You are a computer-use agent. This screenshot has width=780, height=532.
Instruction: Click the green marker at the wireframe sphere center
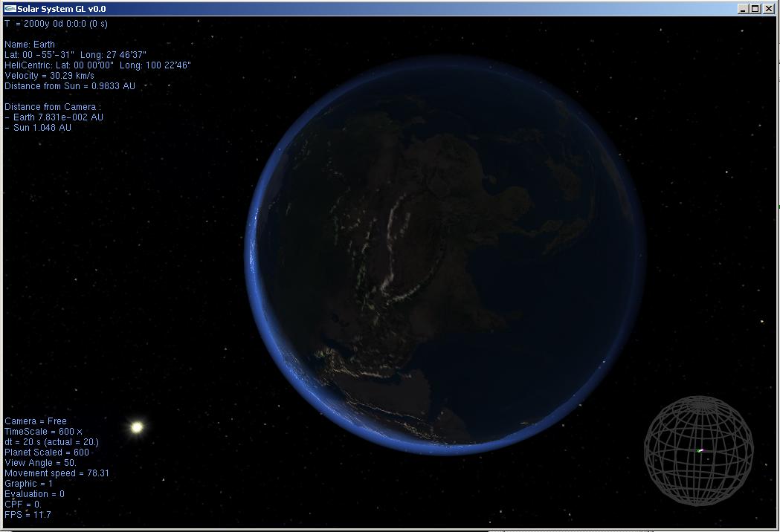pos(700,451)
